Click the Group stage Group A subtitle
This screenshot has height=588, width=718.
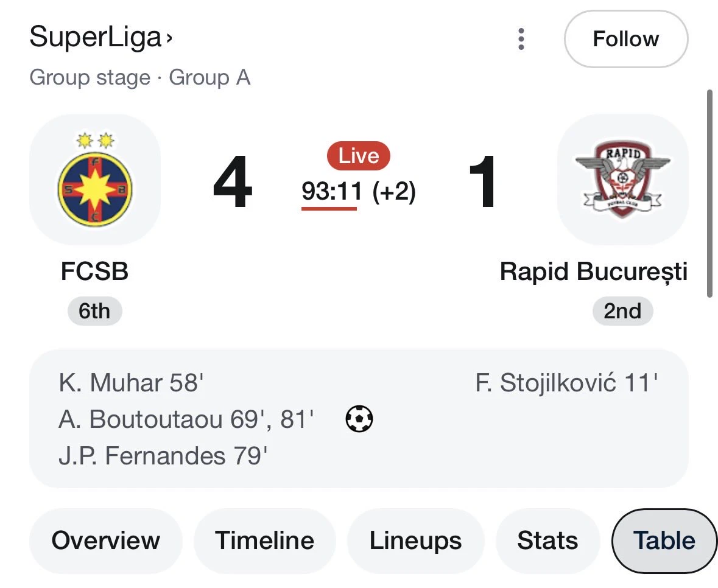(140, 77)
